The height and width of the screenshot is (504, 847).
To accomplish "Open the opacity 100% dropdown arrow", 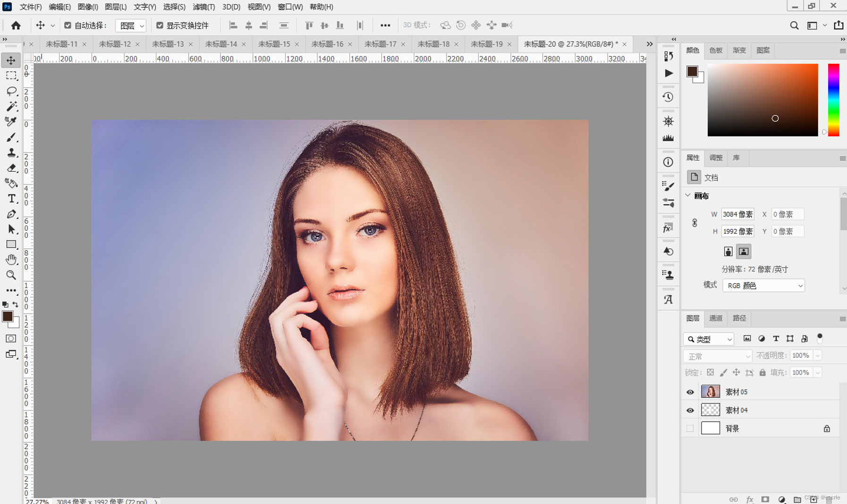I will (x=818, y=355).
